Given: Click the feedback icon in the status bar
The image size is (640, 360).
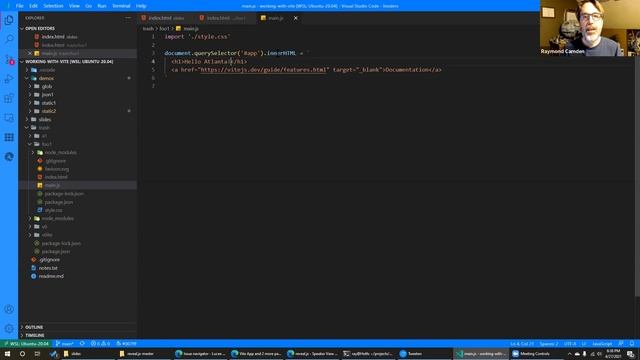Looking at the screenshot, I should 621,344.
